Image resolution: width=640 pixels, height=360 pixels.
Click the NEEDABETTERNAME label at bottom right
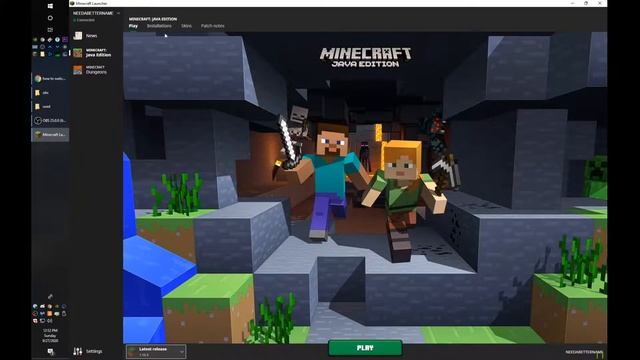(584, 352)
